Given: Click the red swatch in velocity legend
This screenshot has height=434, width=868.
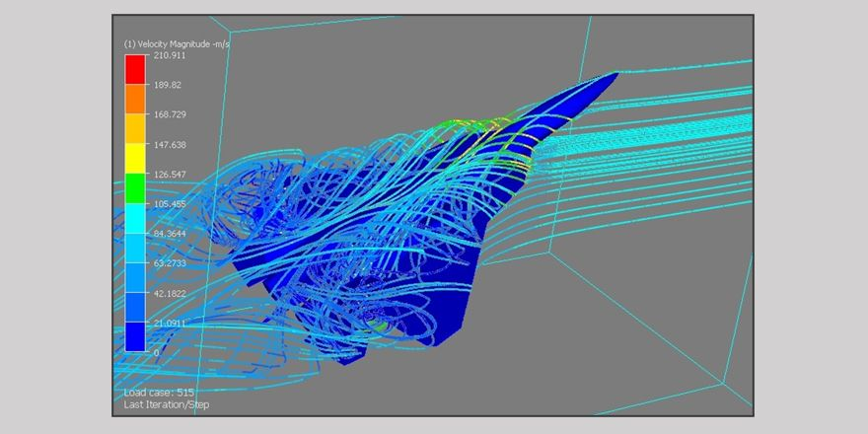Looking at the screenshot, I should 134,70.
